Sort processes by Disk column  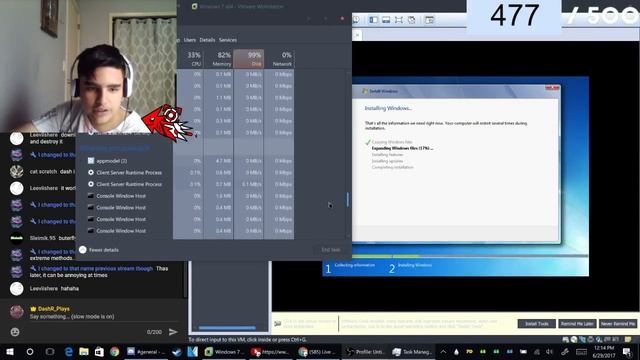pos(249,59)
